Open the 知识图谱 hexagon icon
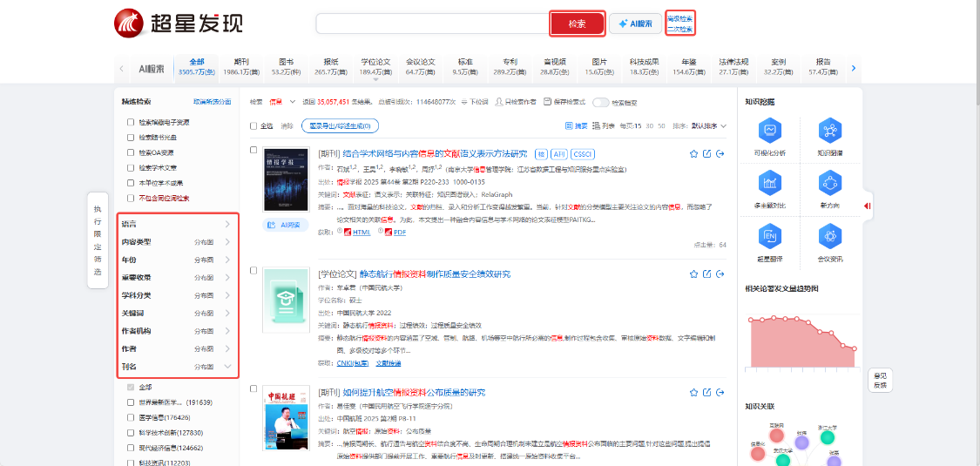This screenshot has width=980, height=466. pos(829,132)
